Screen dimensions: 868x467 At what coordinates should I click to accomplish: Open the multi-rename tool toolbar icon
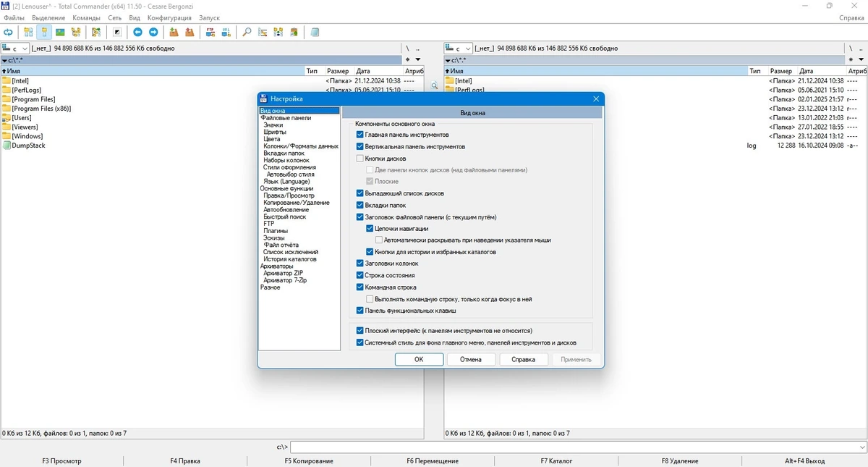tap(263, 32)
